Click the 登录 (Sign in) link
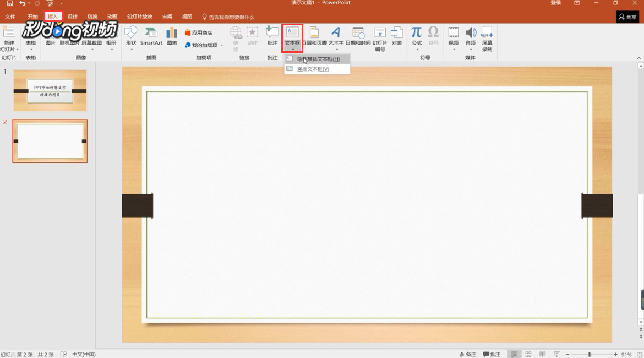 pos(556,3)
